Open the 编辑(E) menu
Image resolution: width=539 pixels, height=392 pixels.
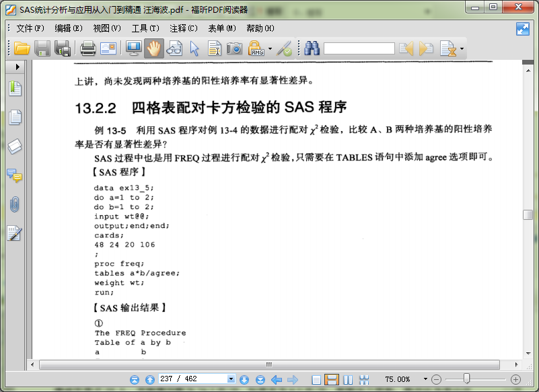click(x=69, y=28)
